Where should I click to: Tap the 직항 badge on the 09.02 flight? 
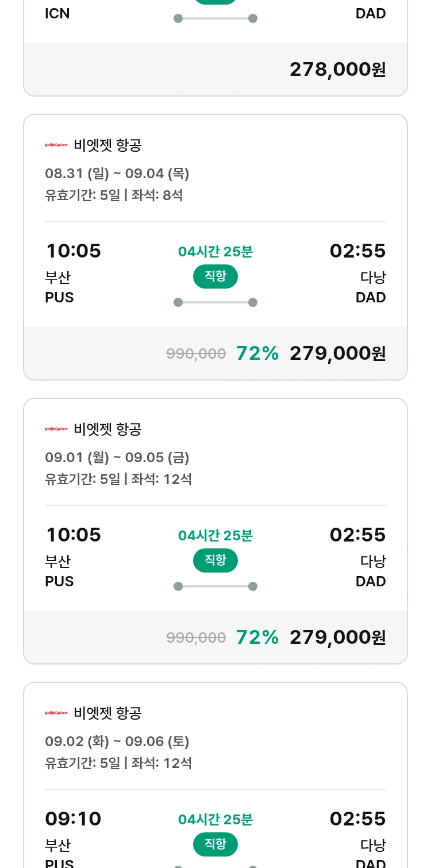pos(215,844)
